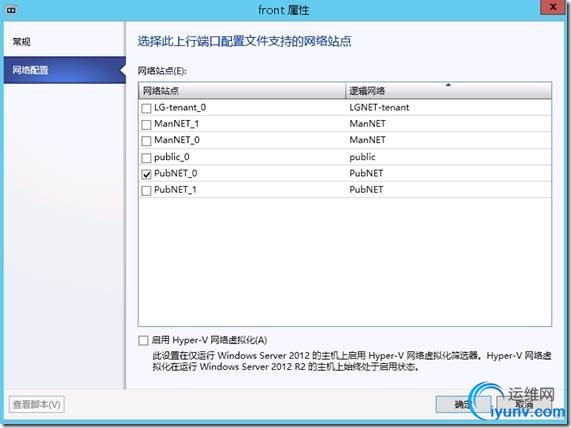571x428 pixels.
Task: Click the sort arrow on 逻辑网络 column
Action: point(448,85)
